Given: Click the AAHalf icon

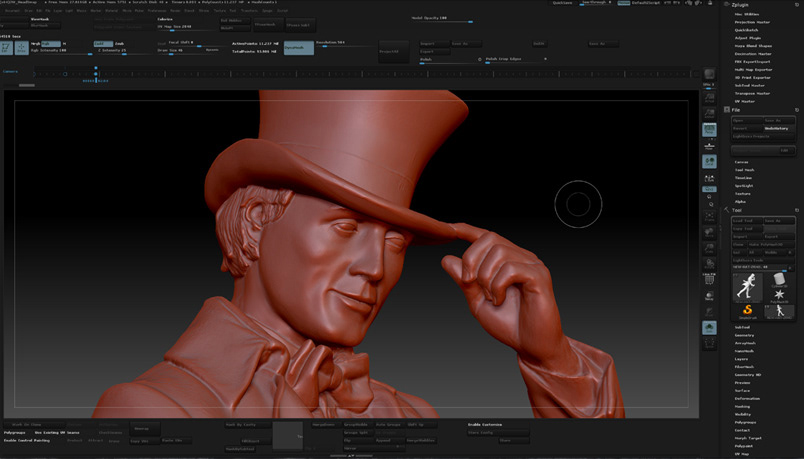Looking at the screenshot, I should [709, 113].
